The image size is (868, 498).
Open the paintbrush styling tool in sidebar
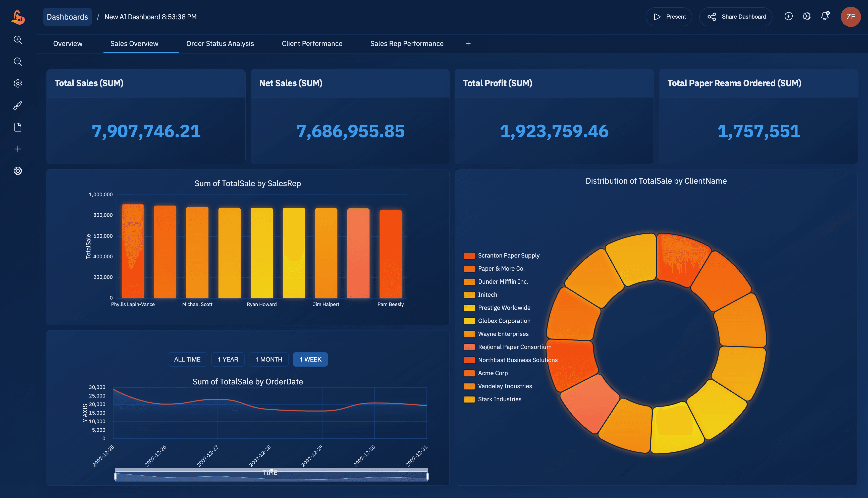[x=17, y=105]
